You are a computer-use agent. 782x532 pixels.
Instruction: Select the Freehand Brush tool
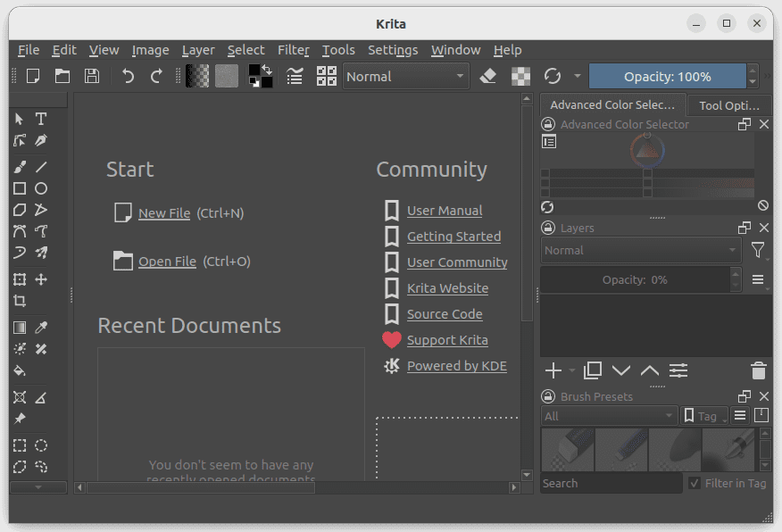pyautogui.click(x=20, y=166)
